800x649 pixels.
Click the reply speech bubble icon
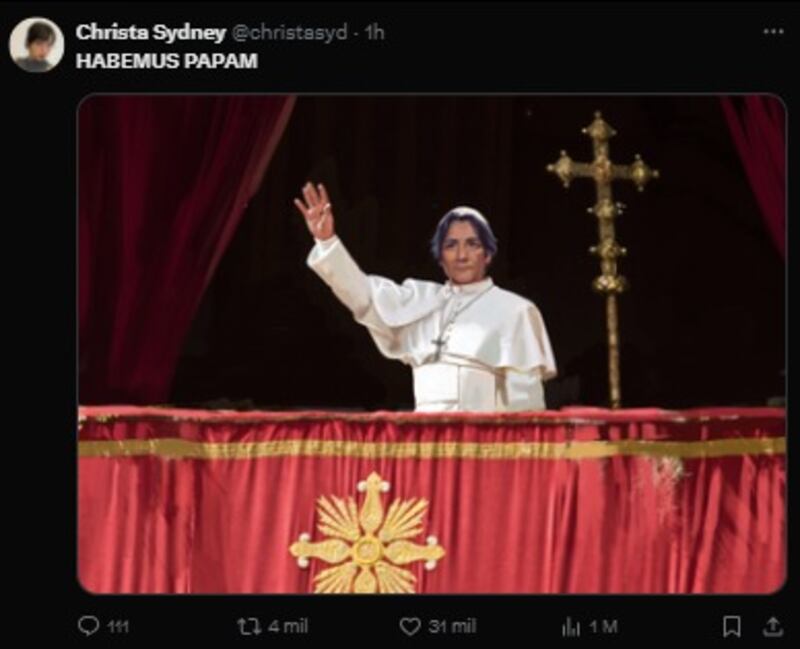(89, 626)
